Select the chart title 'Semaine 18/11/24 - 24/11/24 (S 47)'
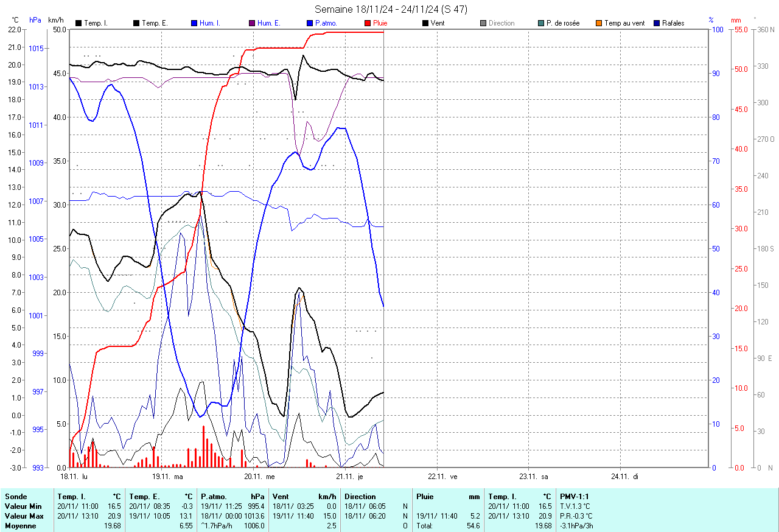 391,9
